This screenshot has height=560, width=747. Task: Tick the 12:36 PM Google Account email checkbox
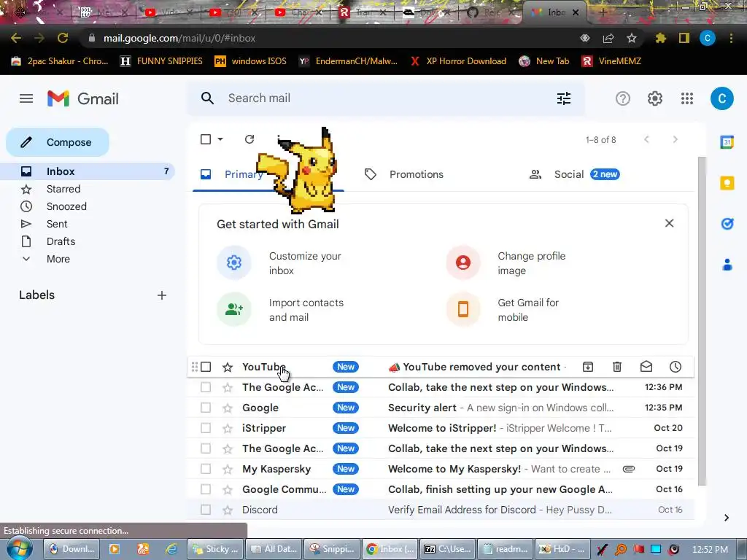point(206,387)
